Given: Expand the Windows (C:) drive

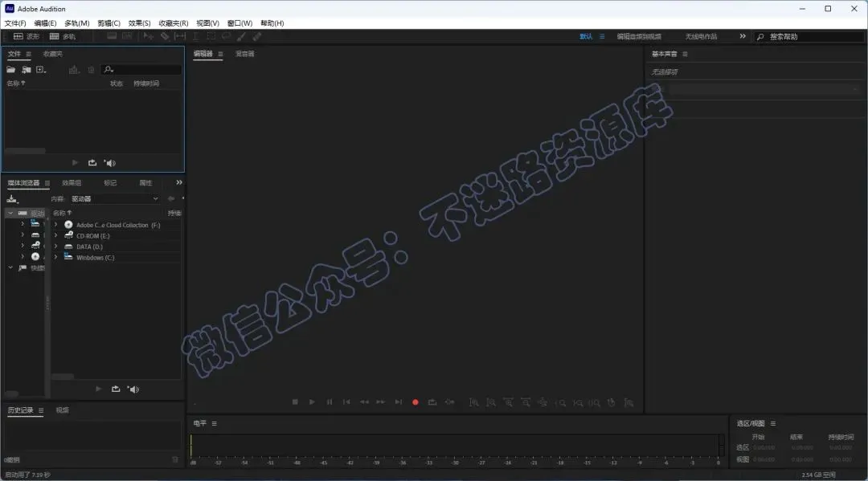Looking at the screenshot, I should (x=55, y=257).
